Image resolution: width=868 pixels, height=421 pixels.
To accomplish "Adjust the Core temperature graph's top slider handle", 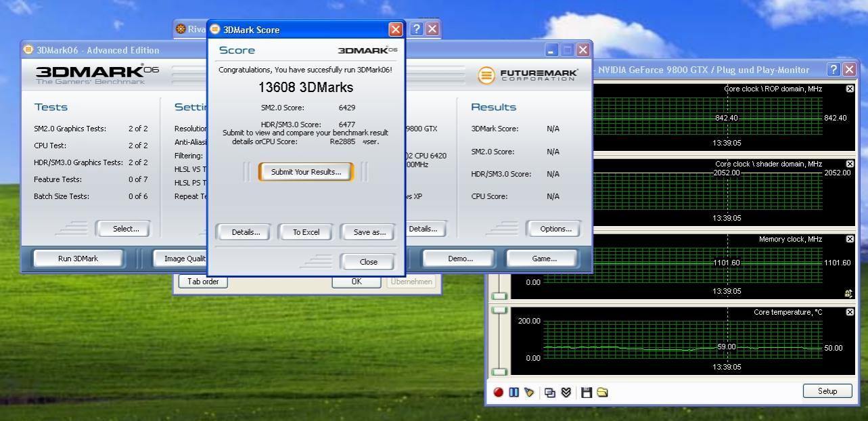I will 499,310.
